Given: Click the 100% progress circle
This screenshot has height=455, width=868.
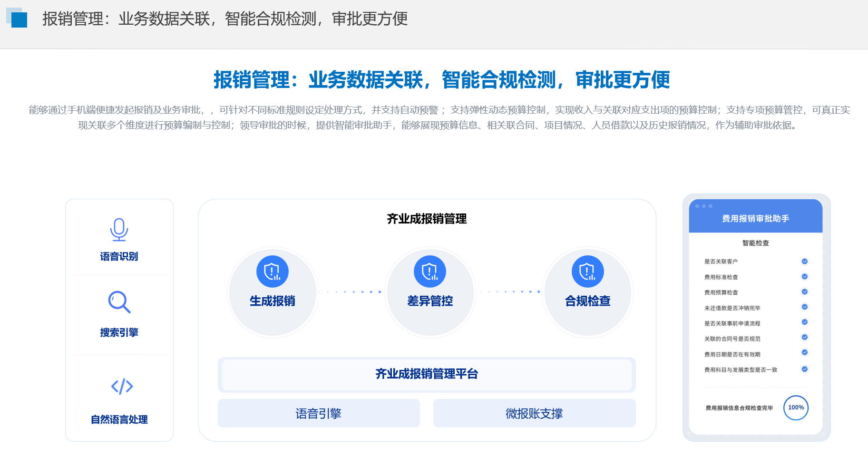Looking at the screenshot, I should pos(796,407).
